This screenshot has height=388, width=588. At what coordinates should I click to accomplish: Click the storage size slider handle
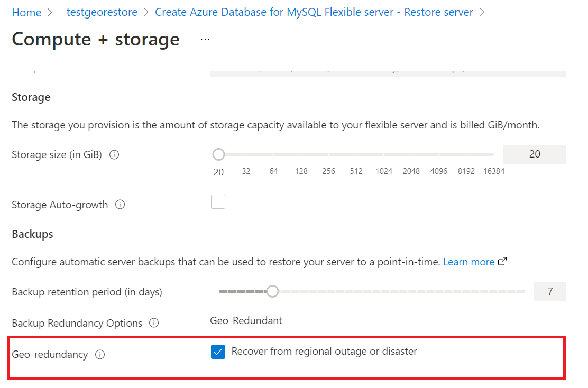[218, 154]
